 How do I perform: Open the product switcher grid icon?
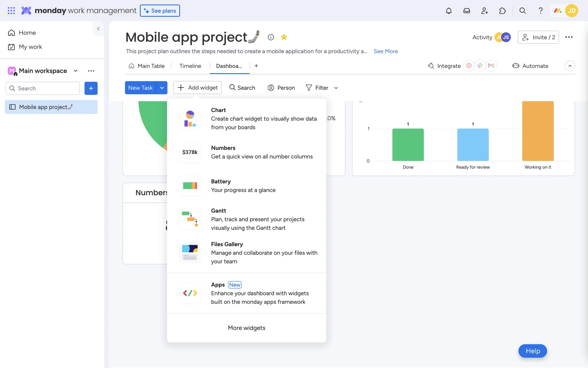pos(11,11)
